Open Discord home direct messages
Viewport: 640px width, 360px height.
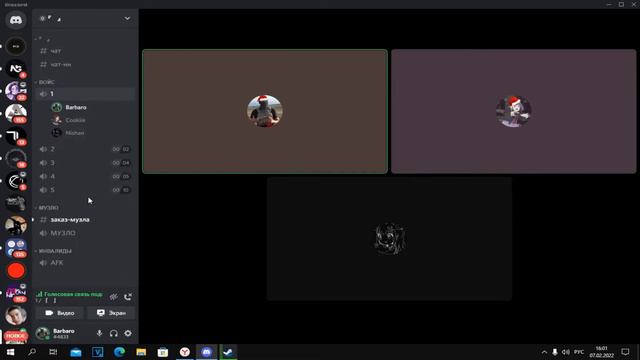(16, 20)
